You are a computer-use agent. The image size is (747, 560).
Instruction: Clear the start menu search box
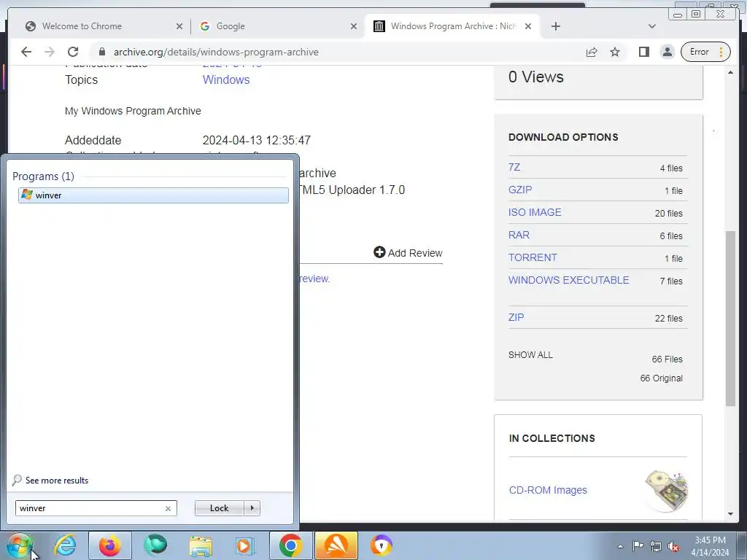pyautogui.click(x=169, y=508)
